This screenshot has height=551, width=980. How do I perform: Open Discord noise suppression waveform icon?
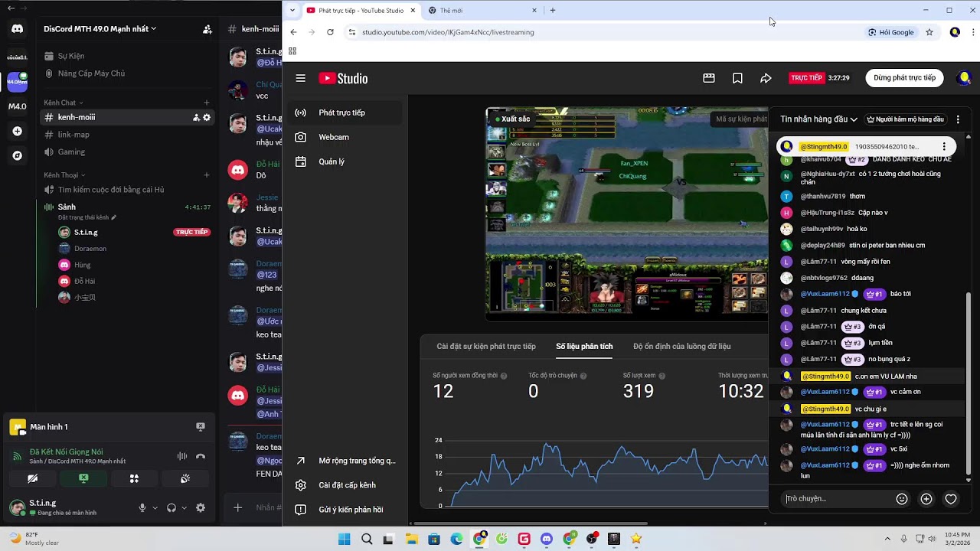click(182, 456)
